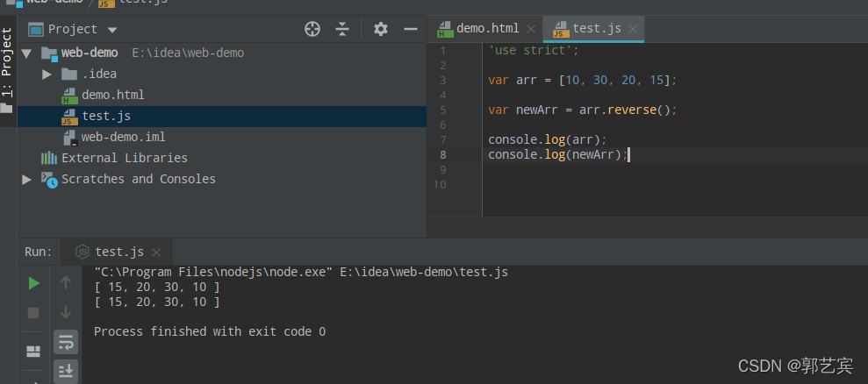Screen dimensions: 868x384
Task: Click console.log(arr) line
Action: (x=548, y=140)
